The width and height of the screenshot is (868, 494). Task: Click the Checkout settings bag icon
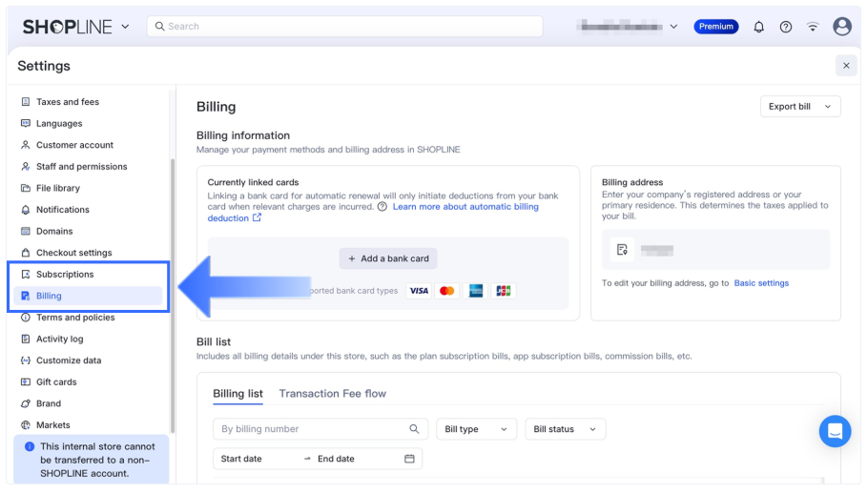pyautogui.click(x=26, y=253)
